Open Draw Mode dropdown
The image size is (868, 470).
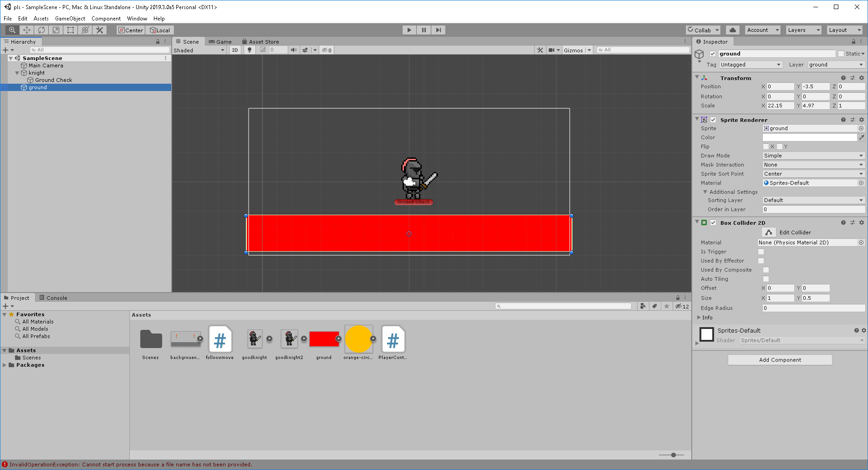(814, 156)
